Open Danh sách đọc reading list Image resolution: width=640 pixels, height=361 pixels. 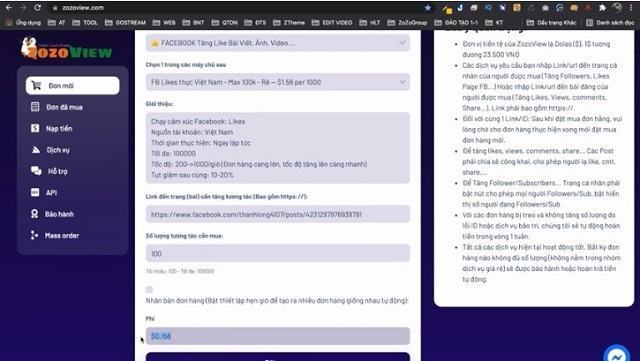(610, 22)
